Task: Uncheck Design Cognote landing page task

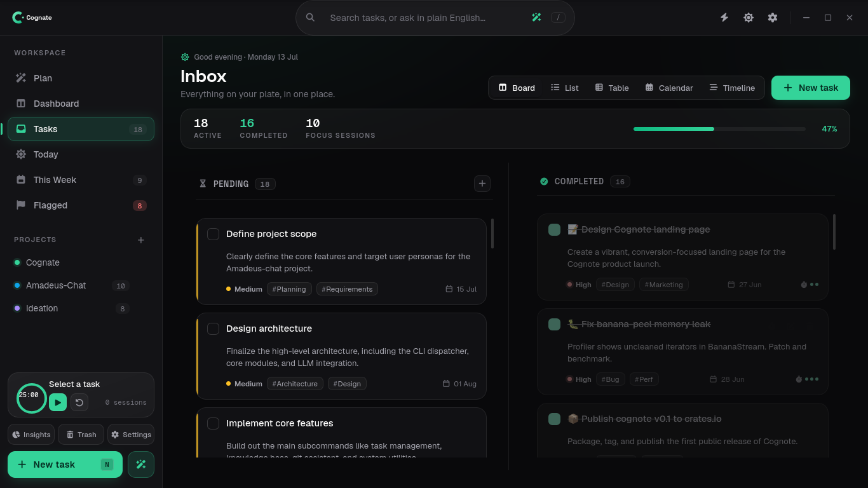Action: click(554, 229)
